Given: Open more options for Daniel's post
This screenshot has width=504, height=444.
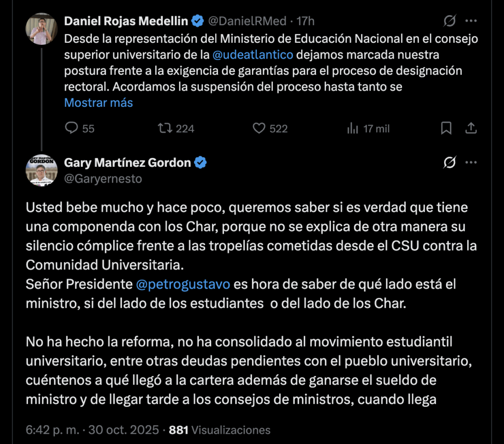Looking at the screenshot, I should (x=471, y=21).
